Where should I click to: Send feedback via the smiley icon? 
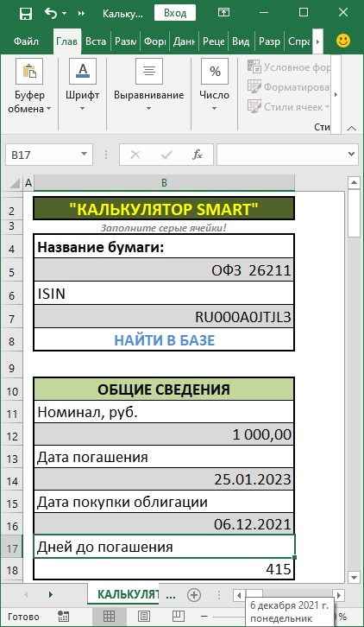343,41
